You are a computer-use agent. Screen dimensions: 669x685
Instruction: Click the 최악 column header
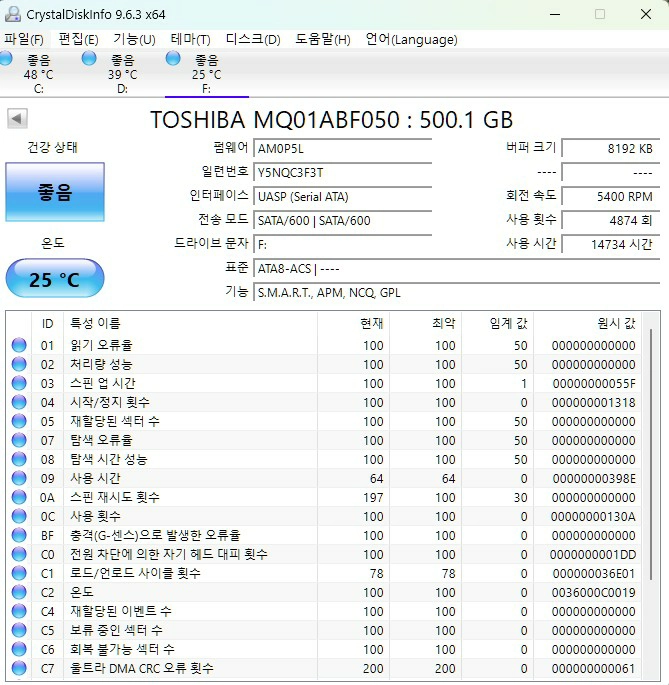tap(426, 324)
